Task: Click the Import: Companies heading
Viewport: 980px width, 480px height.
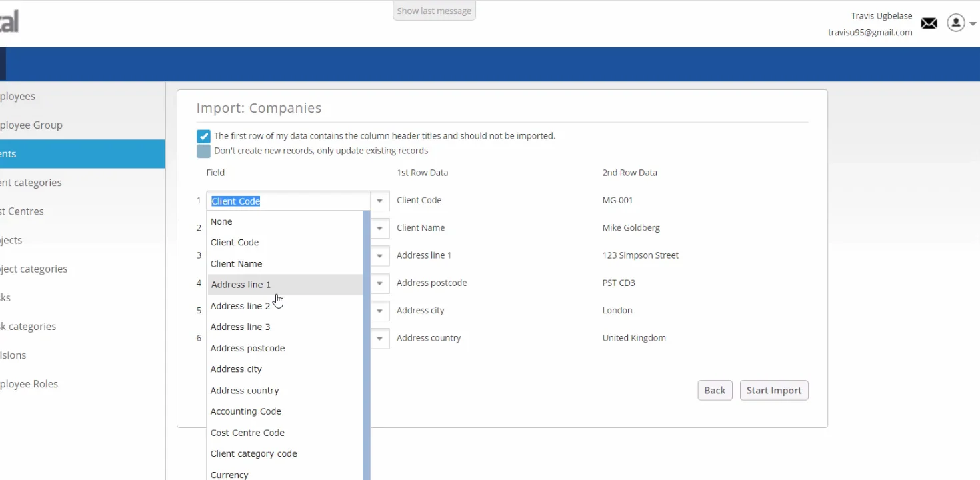Action: tap(259, 108)
